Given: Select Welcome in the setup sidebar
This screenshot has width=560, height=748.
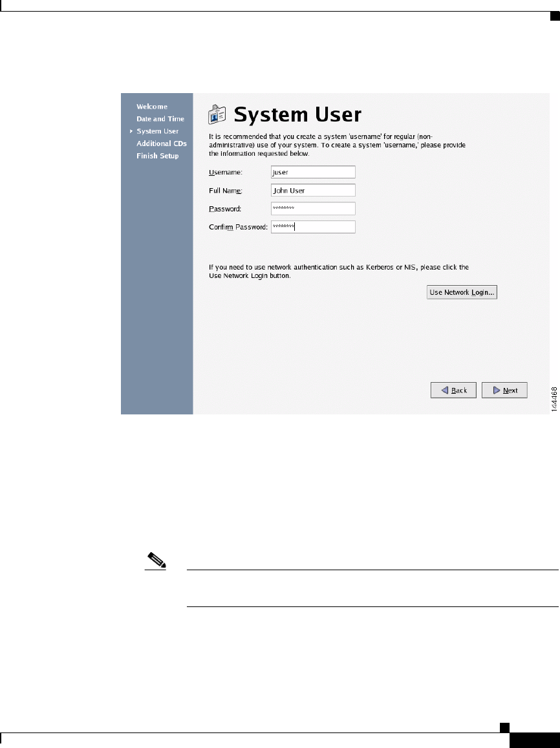Looking at the screenshot, I should pyautogui.click(x=152, y=107).
